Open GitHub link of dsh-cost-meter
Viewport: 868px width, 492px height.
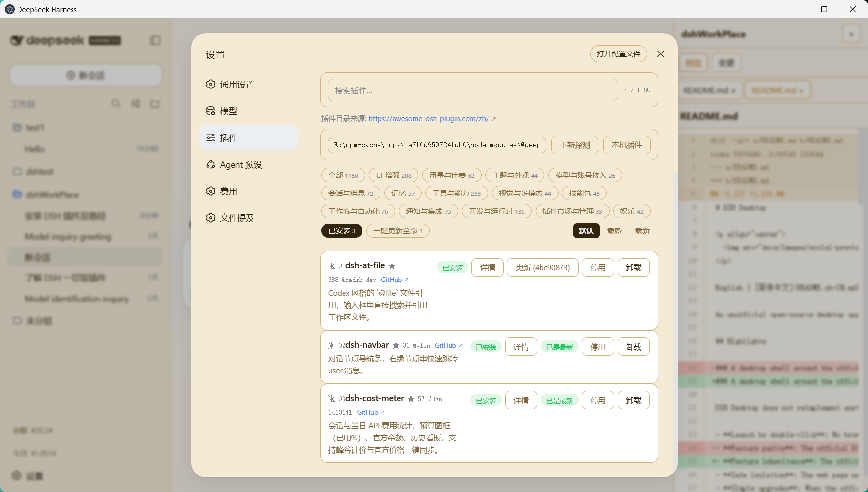(x=371, y=413)
